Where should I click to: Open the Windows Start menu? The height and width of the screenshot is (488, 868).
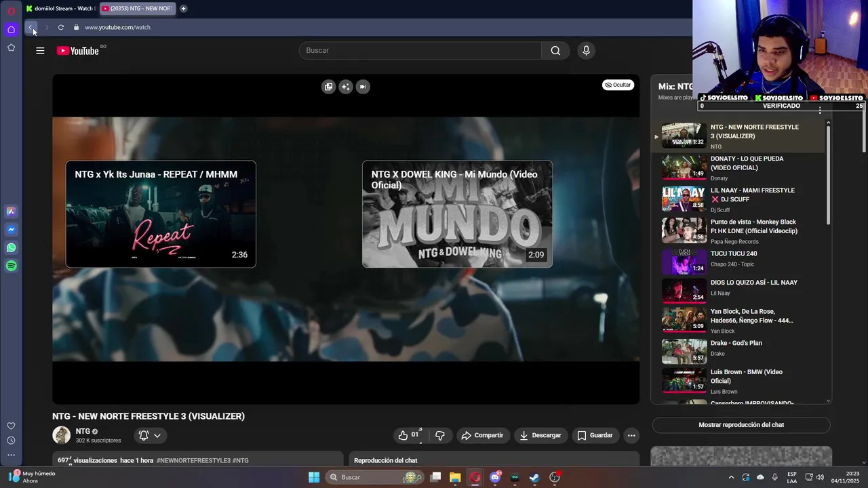(314, 477)
